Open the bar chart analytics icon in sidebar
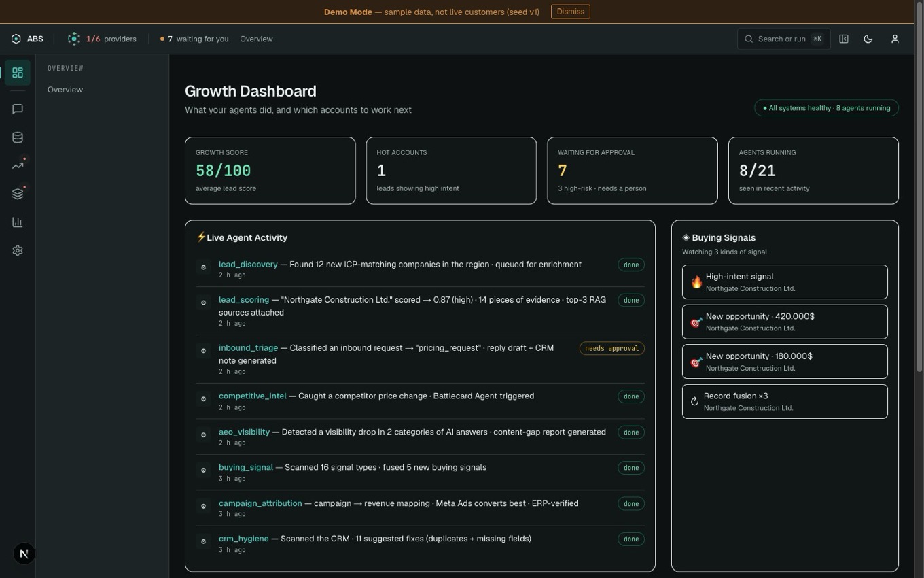This screenshot has height=578, width=924. 18,222
